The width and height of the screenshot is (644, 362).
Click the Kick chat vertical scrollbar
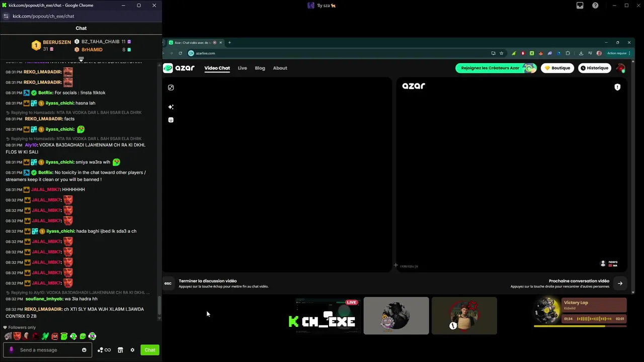click(x=160, y=306)
